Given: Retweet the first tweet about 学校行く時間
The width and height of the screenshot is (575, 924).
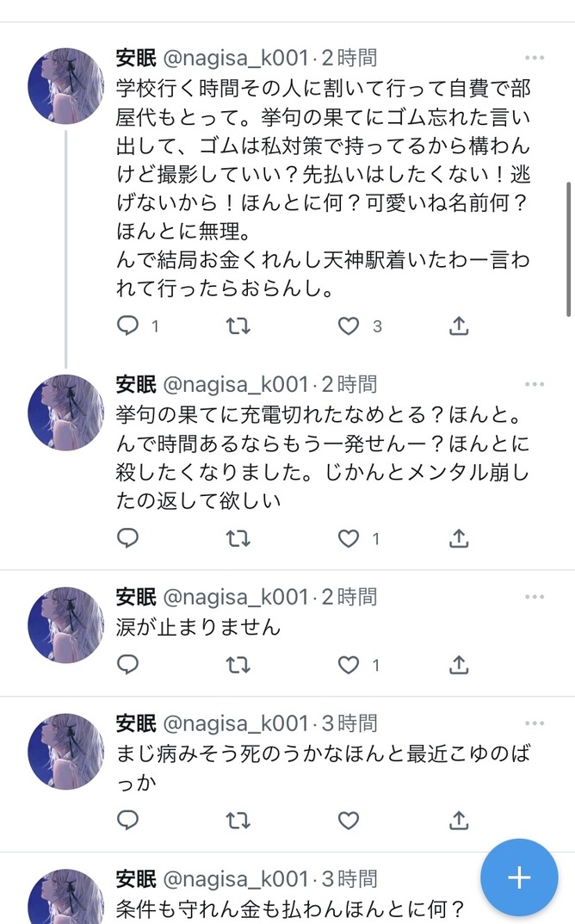Looking at the screenshot, I should tap(238, 326).
